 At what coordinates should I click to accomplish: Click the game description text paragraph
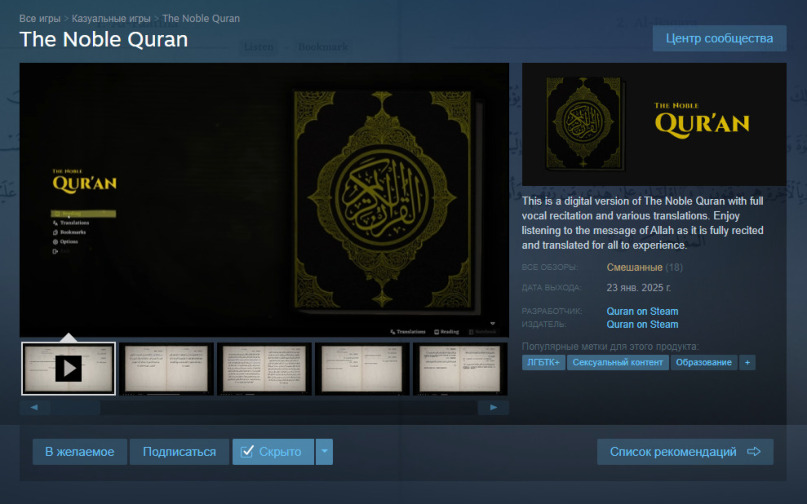[x=643, y=223]
